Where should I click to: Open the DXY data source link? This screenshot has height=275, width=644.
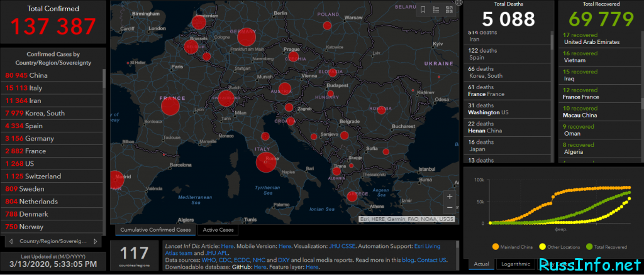pos(284,261)
